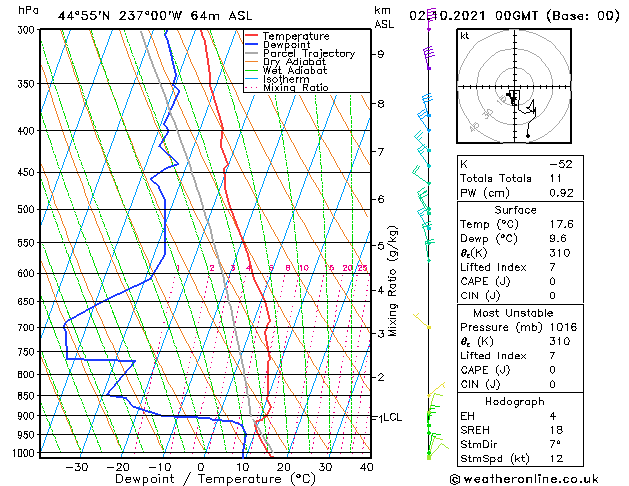The width and height of the screenshot is (629, 486).
Task: Click the 'LCL' marker label
Action: 392,417
